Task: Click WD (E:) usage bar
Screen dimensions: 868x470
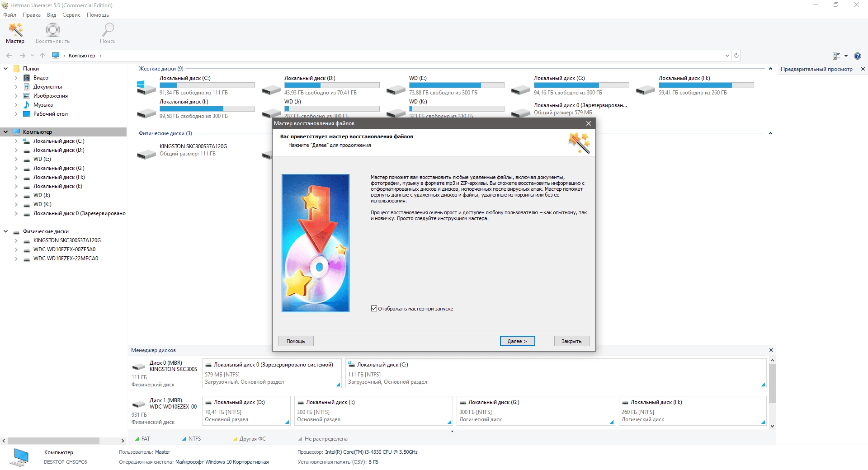Action: point(457,85)
